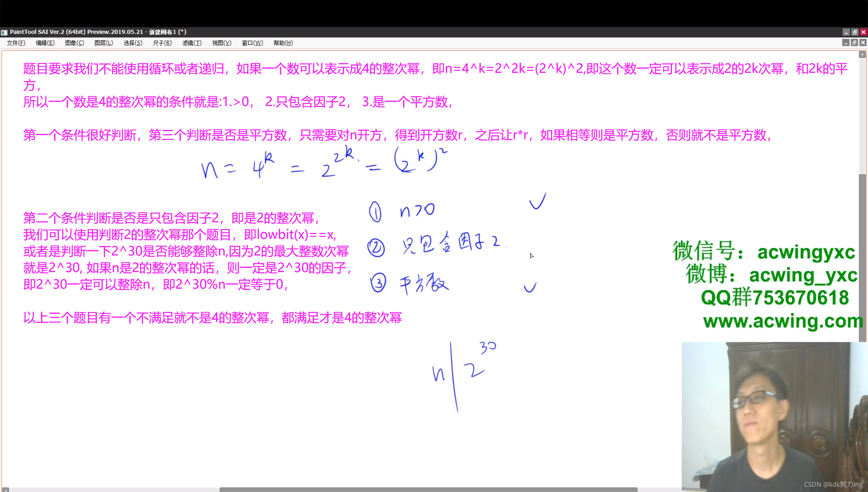Open the 视图(V) menu
The image size is (868, 492).
[x=222, y=43]
